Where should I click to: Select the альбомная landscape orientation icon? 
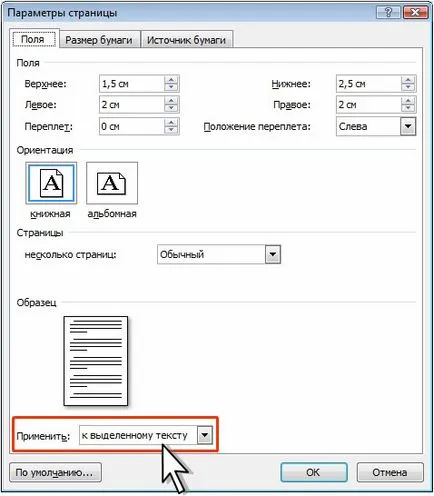tap(112, 183)
